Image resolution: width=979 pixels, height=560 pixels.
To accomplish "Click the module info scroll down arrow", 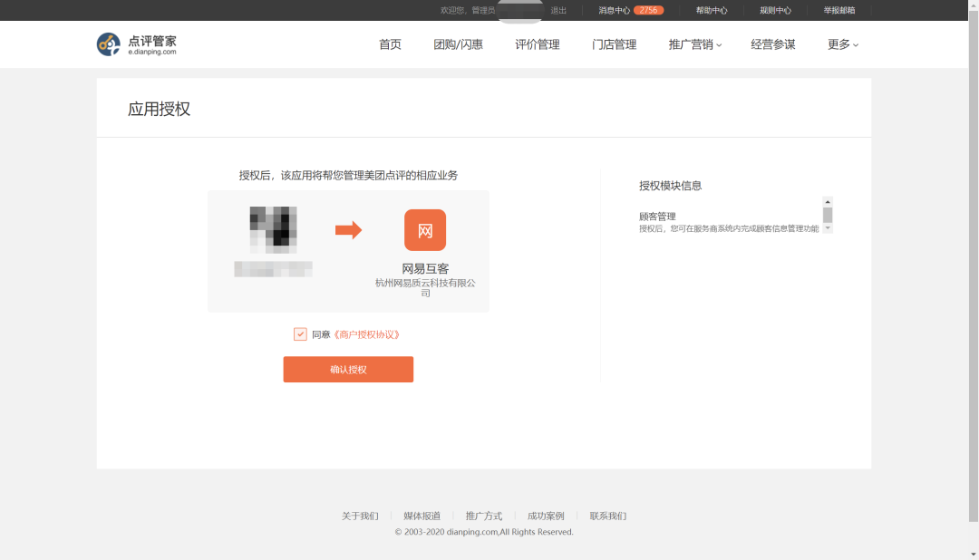I will coord(828,228).
